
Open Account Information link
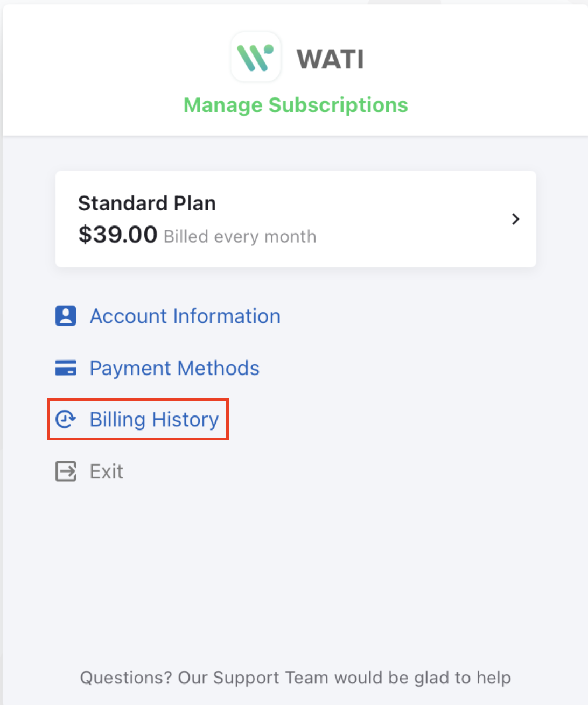point(185,316)
